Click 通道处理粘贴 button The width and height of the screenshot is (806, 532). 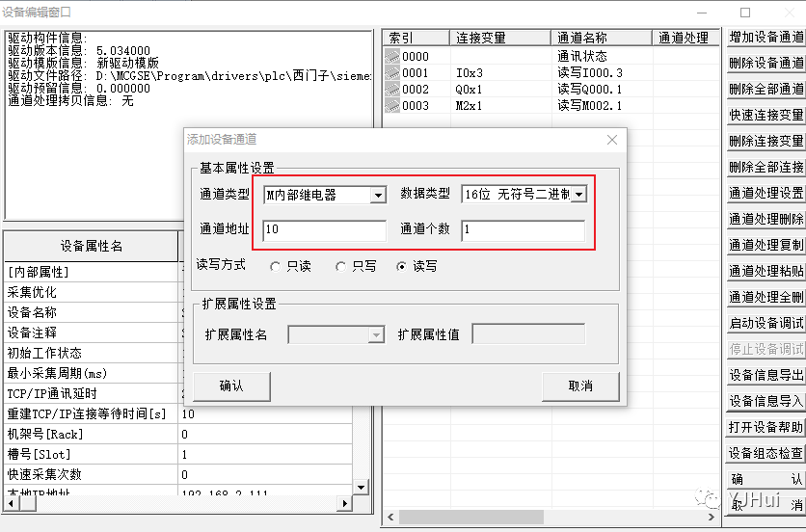pyautogui.click(x=766, y=271)
